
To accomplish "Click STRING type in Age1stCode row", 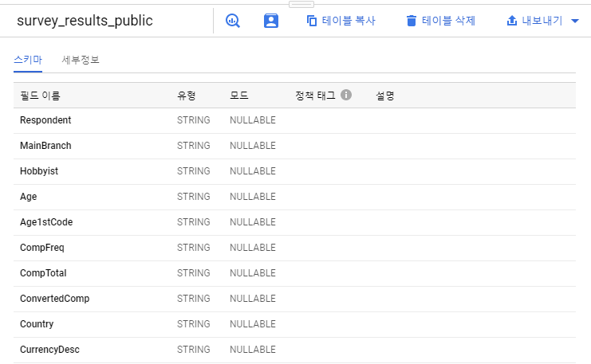I will [193, 222].
